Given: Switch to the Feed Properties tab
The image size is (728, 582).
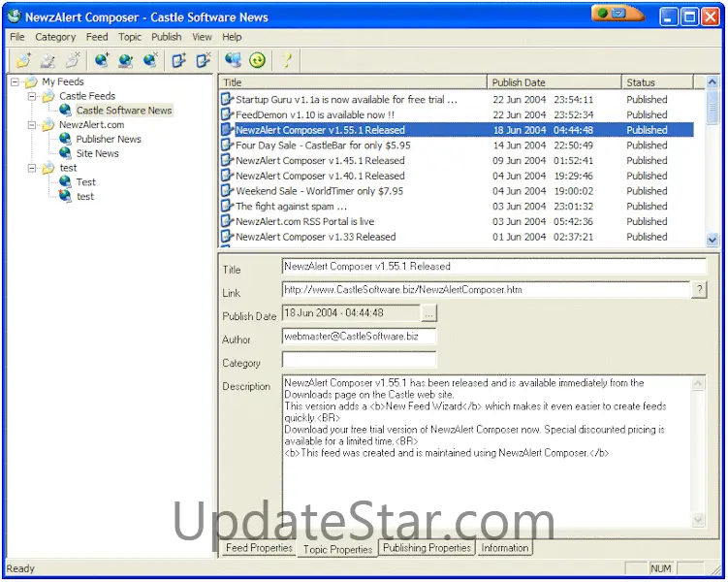Looking at the screenshot, I should click(259, 548).
